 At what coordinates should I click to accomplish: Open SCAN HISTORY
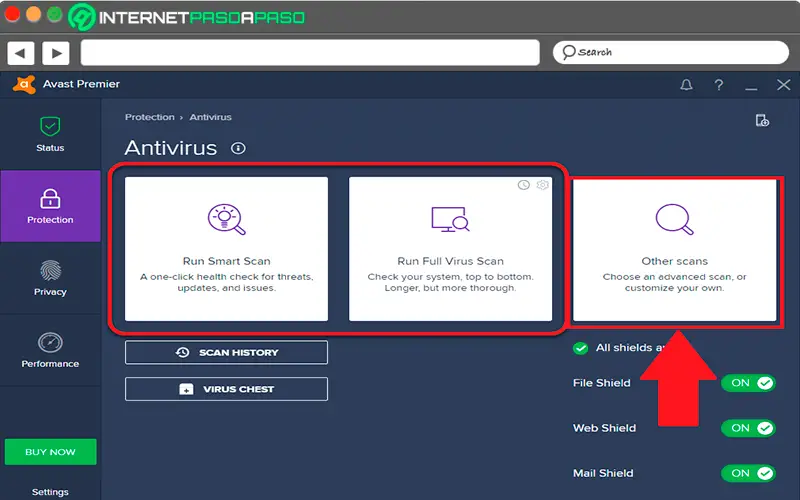227,353
